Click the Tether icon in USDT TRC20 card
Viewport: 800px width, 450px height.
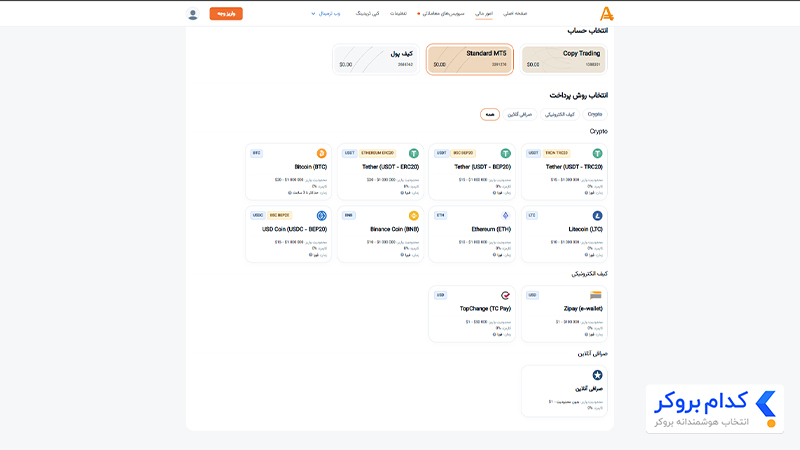point(597,153)
